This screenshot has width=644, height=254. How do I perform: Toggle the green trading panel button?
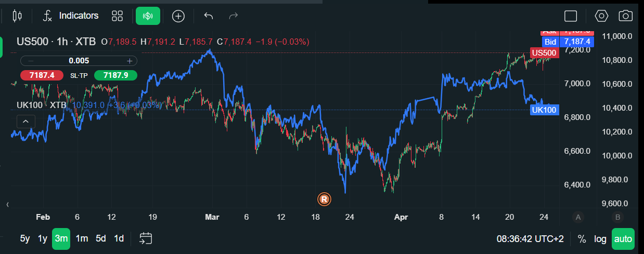pos(148,16)
